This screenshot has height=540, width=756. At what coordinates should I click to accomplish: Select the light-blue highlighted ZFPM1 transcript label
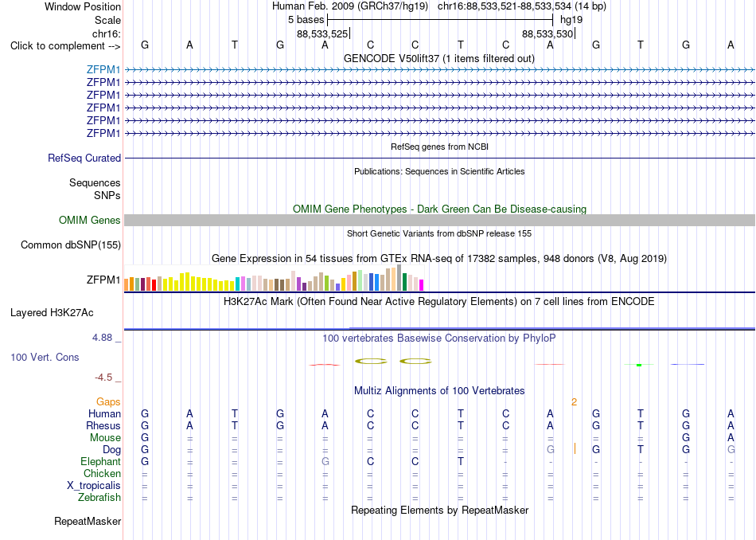click(103, 69)
